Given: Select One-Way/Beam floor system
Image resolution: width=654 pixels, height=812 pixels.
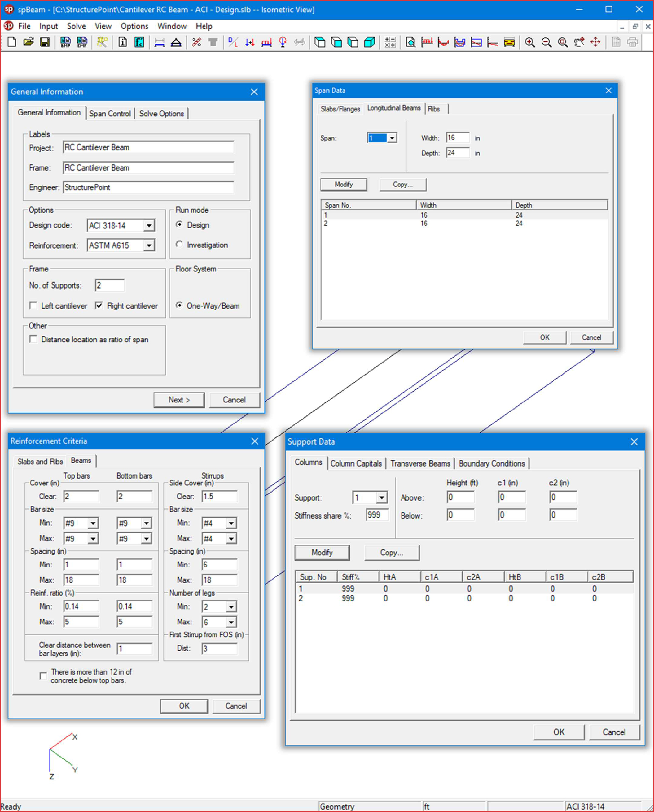Looking at the screenshot, I should click(179, 305).
